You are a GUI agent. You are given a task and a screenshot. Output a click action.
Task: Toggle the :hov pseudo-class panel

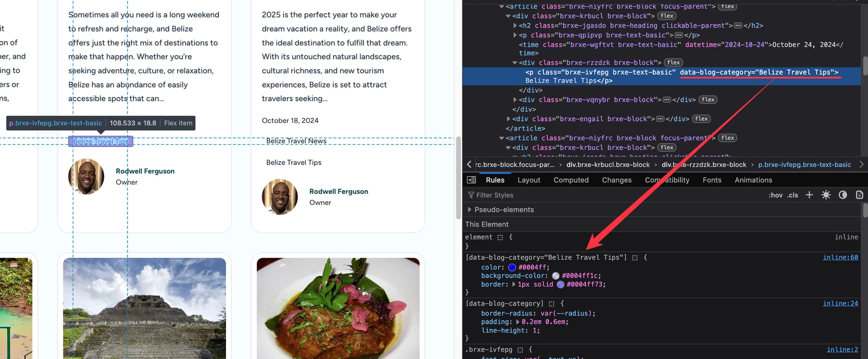775,195
